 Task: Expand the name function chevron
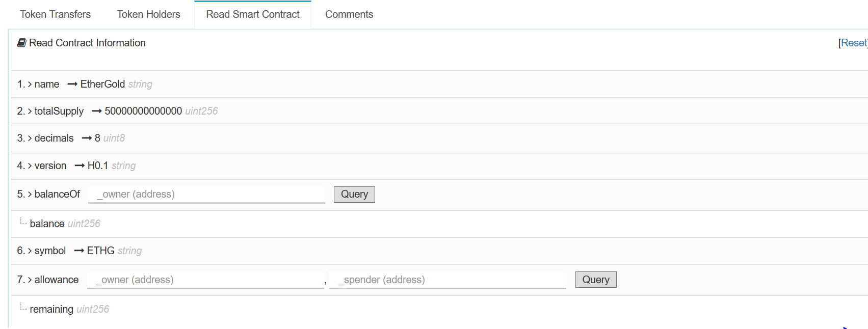30,85
